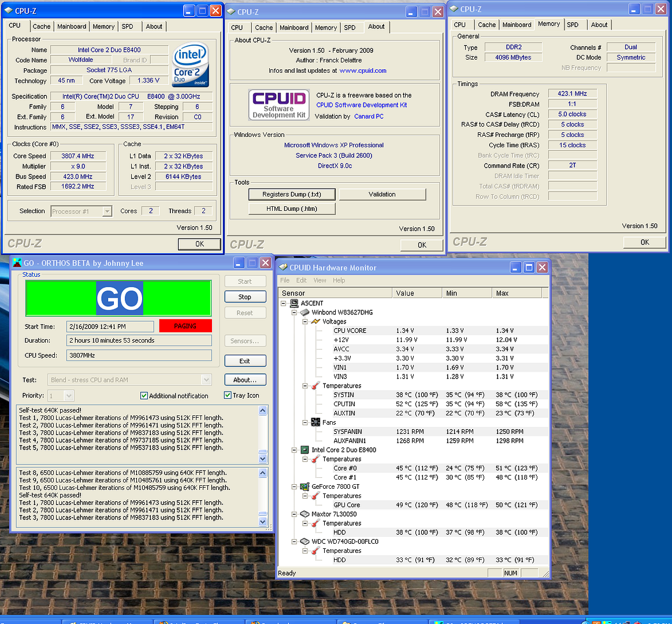The image size is (672, 624).
Task: Collapse the Voltages node
Action: click(305, 321)
